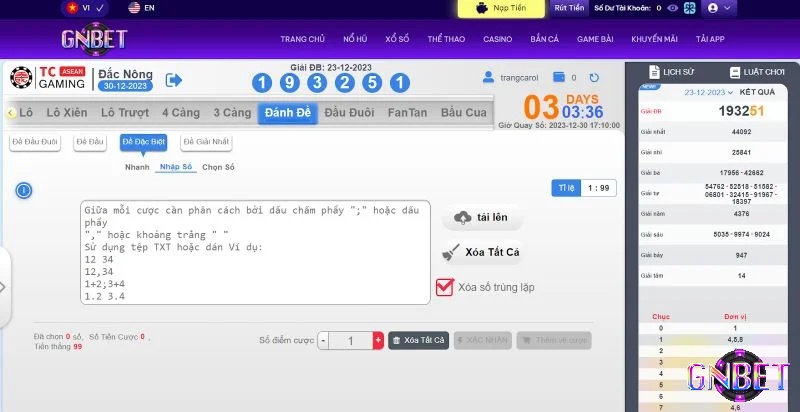Click Xóa Tất Cả broom button beside text area
800x412 pixels.
(x=482, y=252)
